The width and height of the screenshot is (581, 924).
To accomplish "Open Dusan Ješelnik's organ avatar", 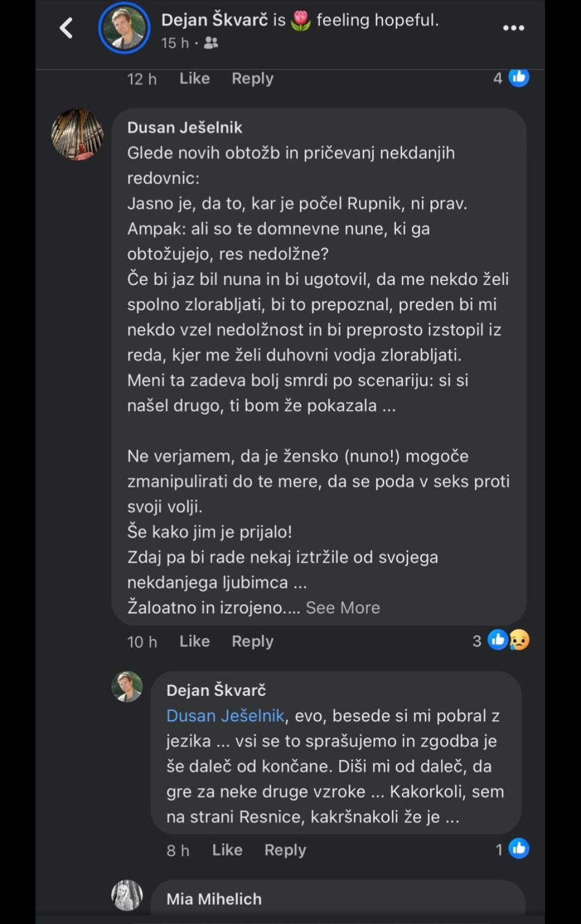I will tap(77, 134).
